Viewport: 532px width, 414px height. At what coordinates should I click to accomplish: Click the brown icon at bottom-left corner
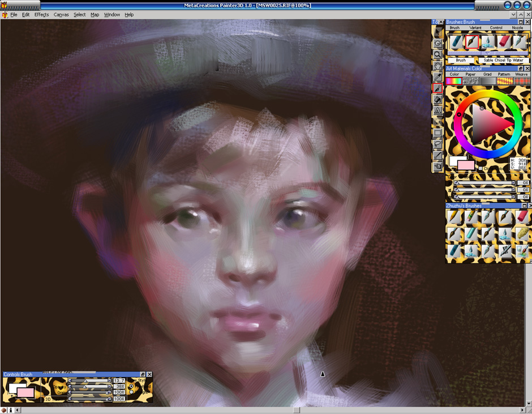[x=4, y=410]
